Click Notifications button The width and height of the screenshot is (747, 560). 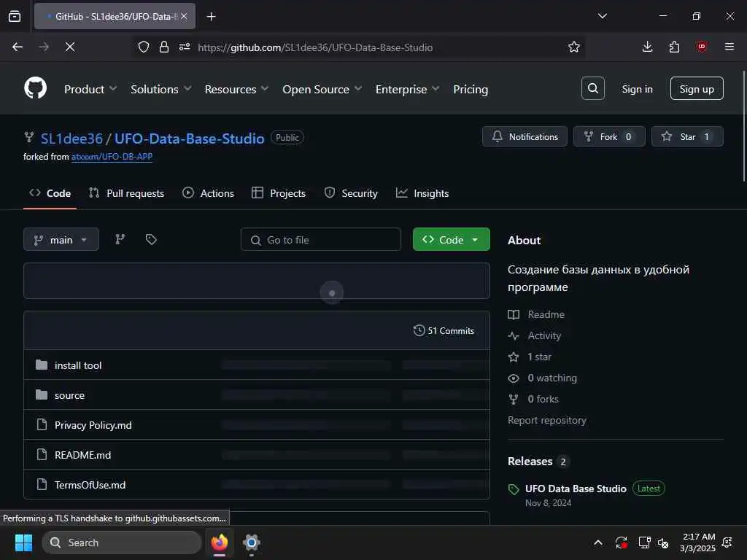click(x=525, y=136)
